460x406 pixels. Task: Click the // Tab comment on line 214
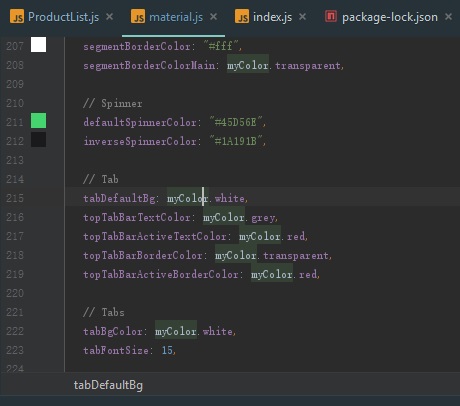[x=101, y=179]
